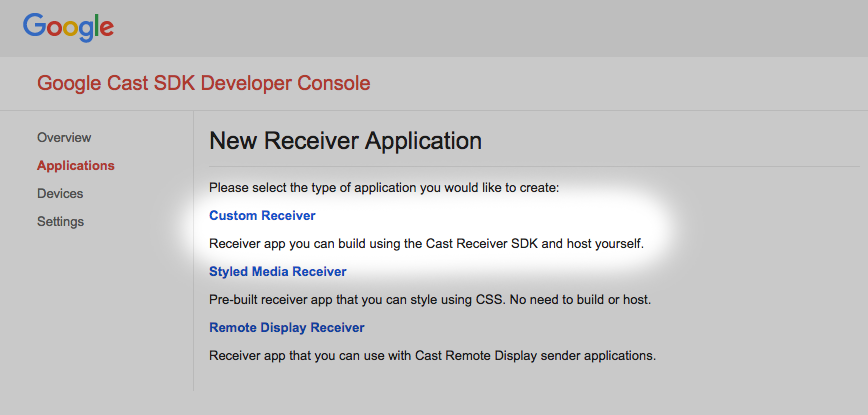Image resolution: width=868 pixels, height=415 pixels.
Task: Choose the Styled Media Receiver link
Action: pyautogui.click(x=278, y=271)
